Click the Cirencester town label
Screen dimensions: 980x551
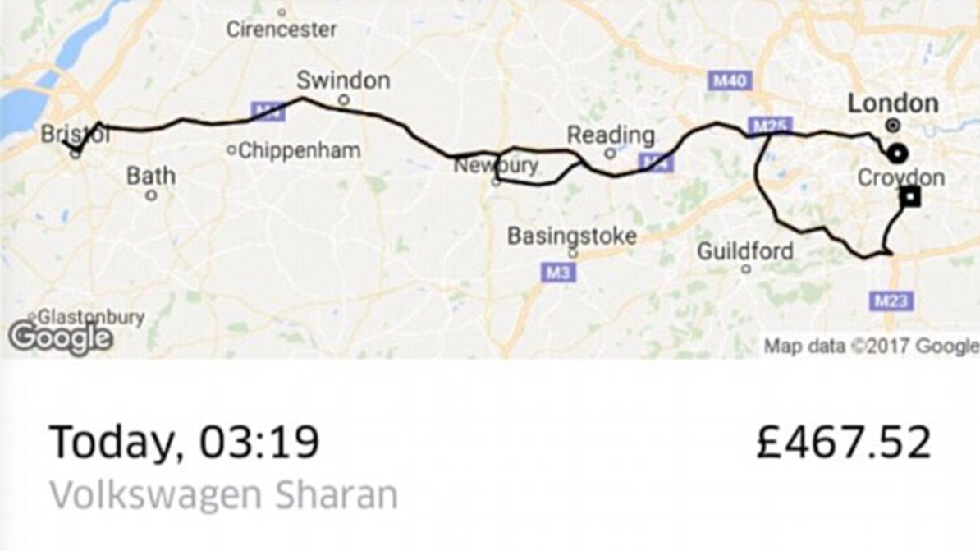(x=282, y=29)
